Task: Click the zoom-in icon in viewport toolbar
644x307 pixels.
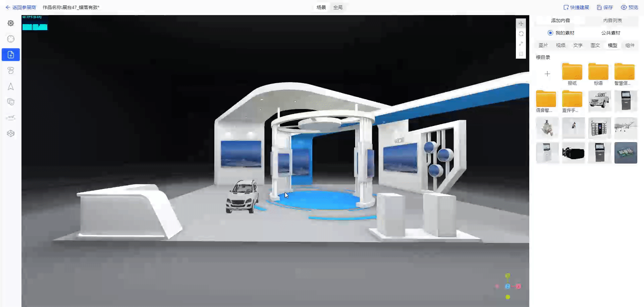Action: click(x=521, y=23)
